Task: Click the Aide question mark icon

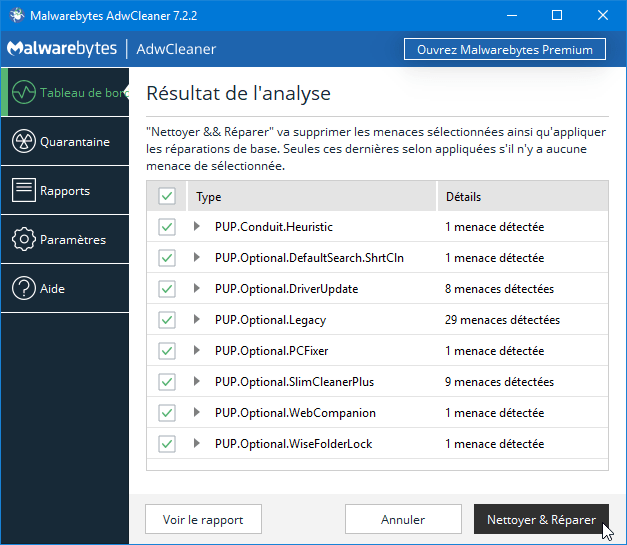Action: click(24, 288)
